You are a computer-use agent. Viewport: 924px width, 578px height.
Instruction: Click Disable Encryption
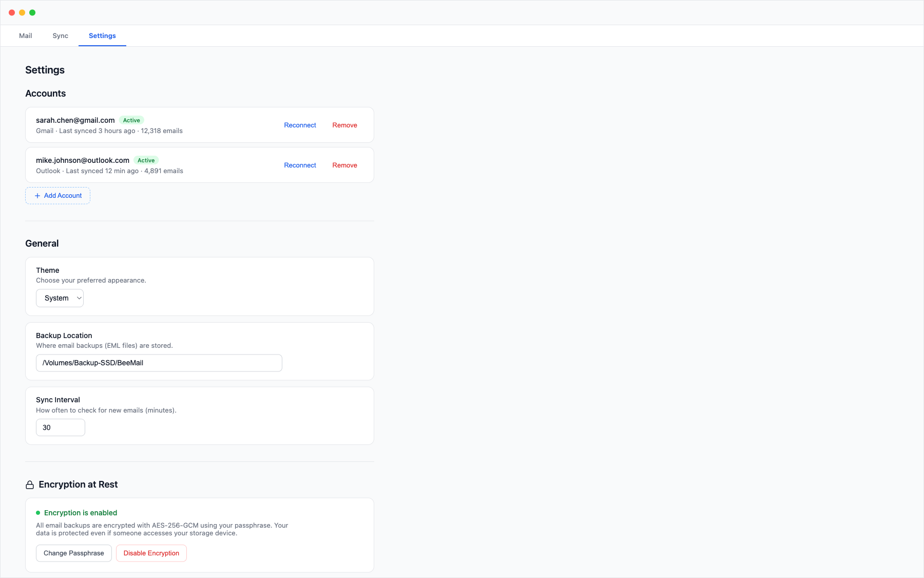151,553
